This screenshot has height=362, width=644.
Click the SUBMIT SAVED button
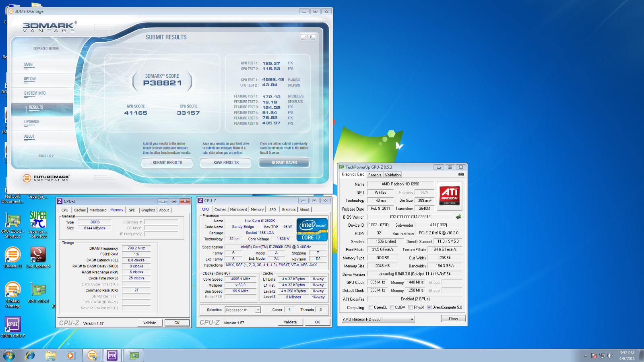click(x=284, y=163)
